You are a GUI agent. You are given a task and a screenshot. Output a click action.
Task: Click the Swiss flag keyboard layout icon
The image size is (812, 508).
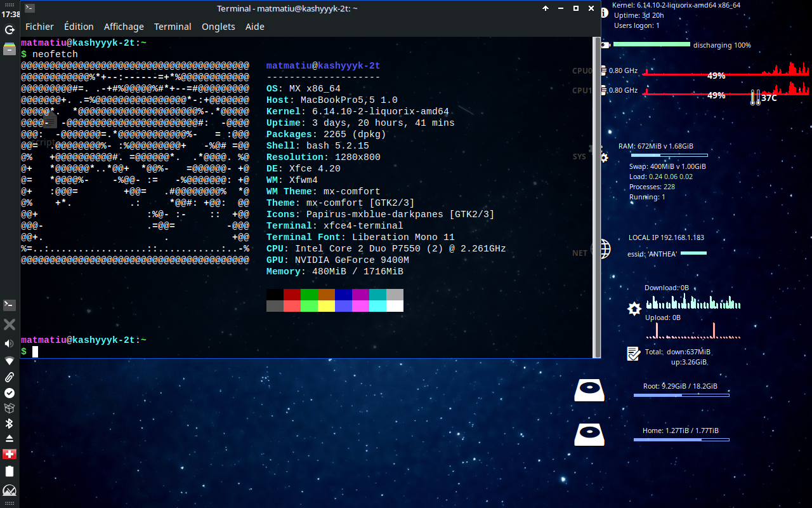[x=10, y=454]
